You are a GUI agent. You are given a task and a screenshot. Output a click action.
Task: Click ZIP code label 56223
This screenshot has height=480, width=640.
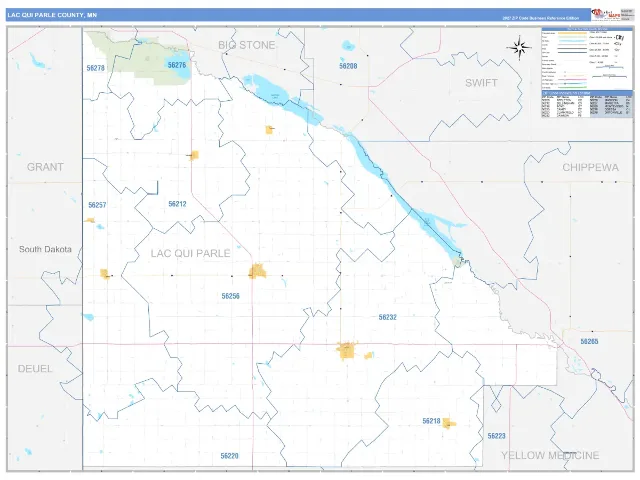pyautogui.click(x=496, y=436)
